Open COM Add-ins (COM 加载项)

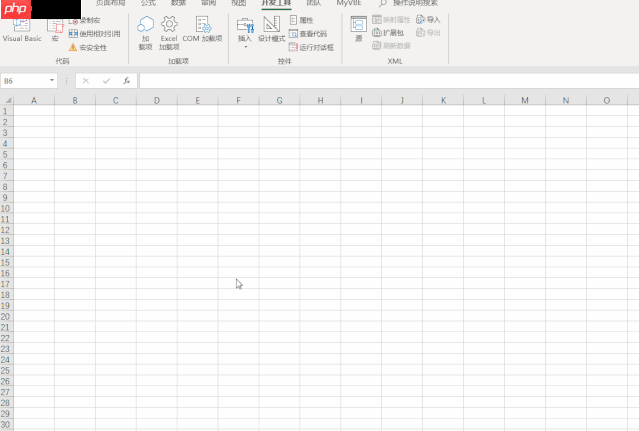click(x=203, y=29)
